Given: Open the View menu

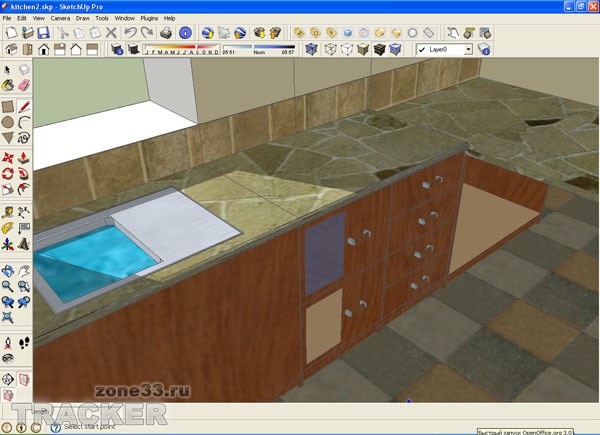Looking at the screenshot, I should pos(38,18).
